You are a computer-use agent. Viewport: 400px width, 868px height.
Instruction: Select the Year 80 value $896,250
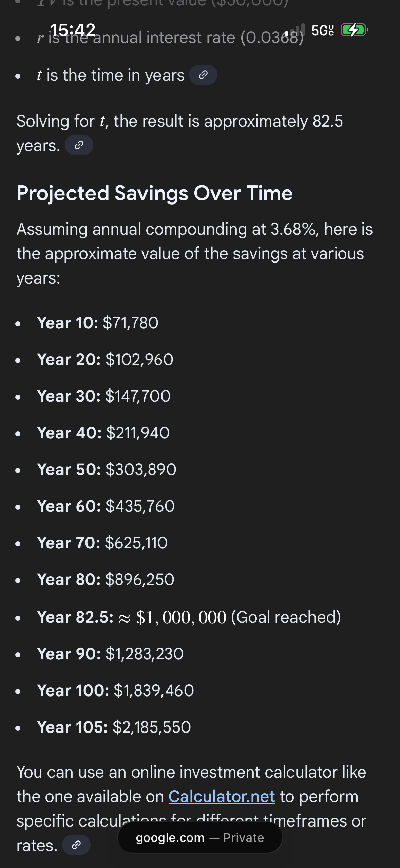pos(139,579)
